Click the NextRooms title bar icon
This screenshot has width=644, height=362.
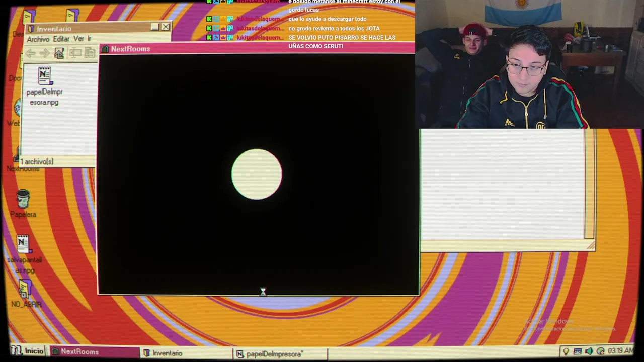(x=105, y=49)
